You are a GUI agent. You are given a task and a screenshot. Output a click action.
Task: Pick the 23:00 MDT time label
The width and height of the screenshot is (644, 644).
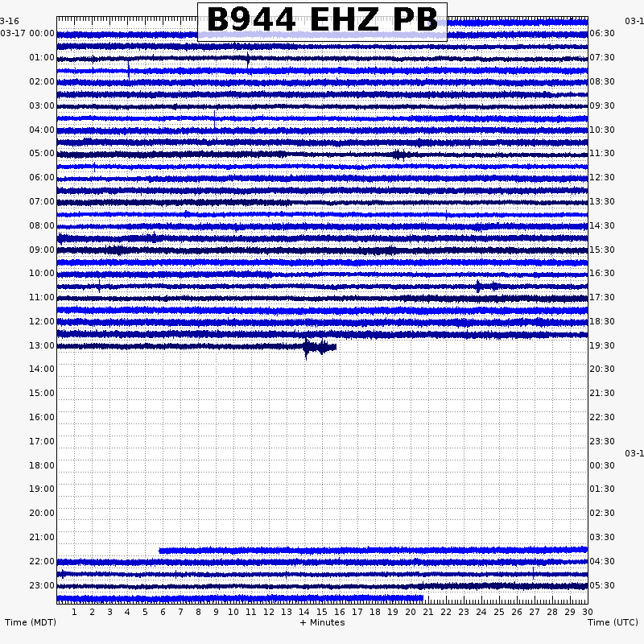(42, 586)
